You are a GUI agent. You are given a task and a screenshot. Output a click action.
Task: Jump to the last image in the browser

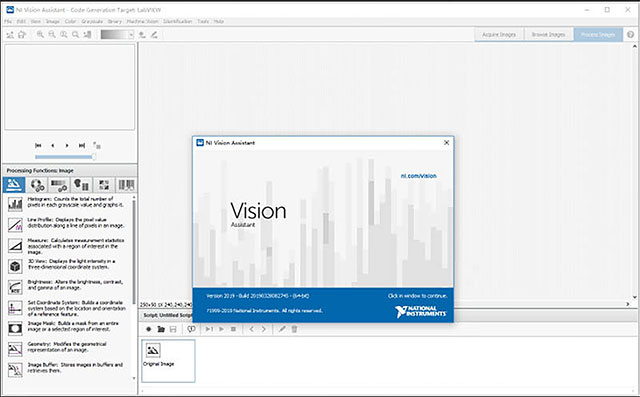click(x=82, y=145)
